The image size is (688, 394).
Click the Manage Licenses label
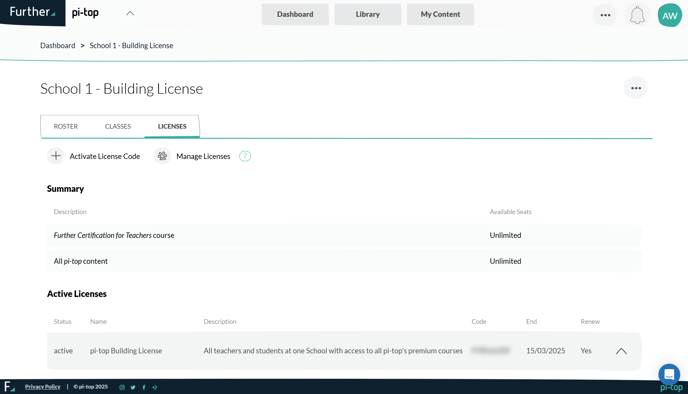pos(203,156)
